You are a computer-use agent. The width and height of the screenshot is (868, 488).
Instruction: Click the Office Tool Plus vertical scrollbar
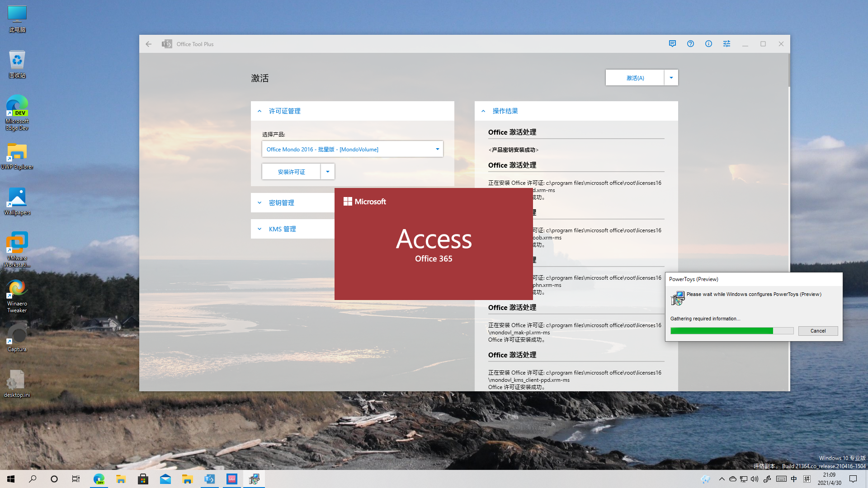789,70
